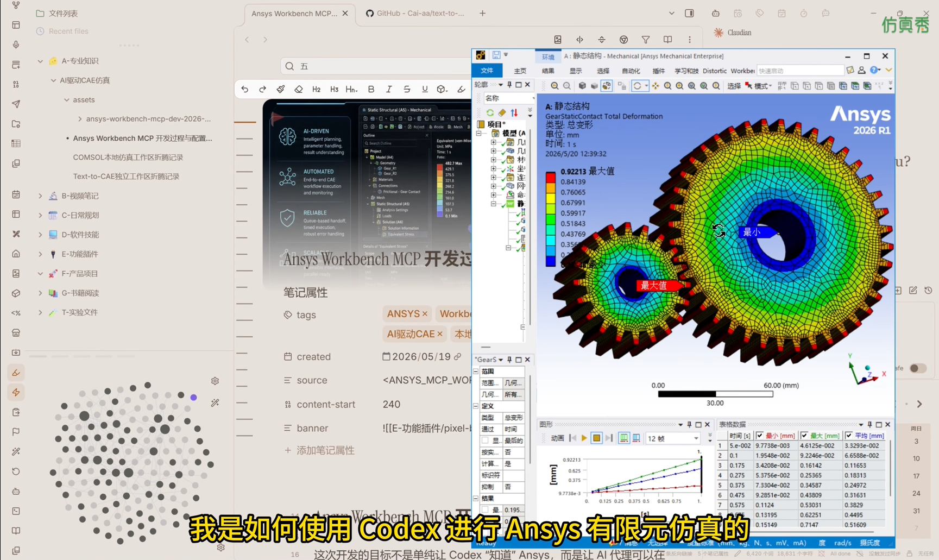Toggle the switch at the right panel edge

coord(918,368)
